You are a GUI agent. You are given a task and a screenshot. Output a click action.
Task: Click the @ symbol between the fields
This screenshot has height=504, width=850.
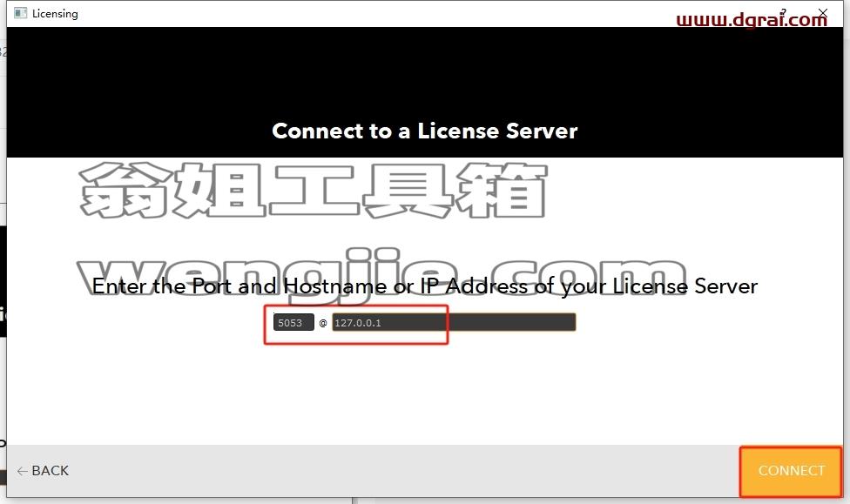pos(323,323)
